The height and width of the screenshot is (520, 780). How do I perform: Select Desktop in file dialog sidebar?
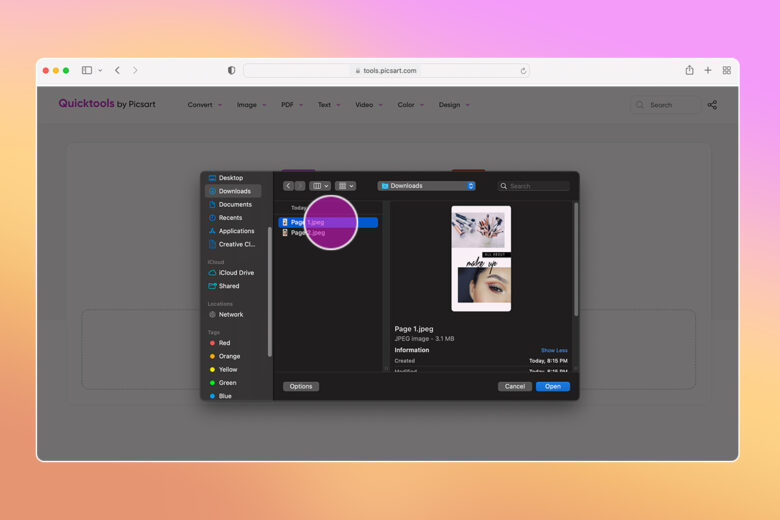[x=232, y=178]
